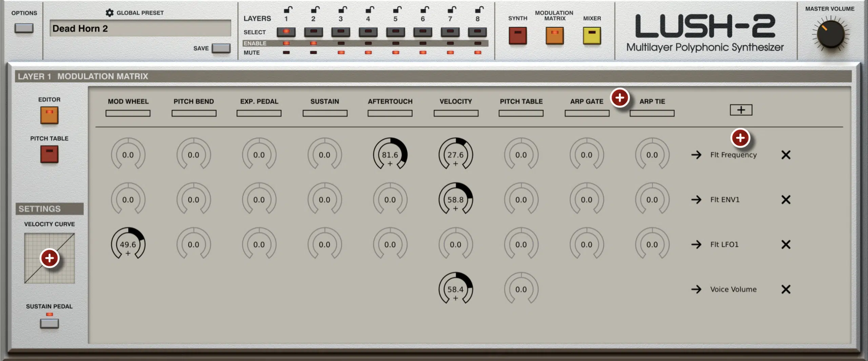Toggle the lock icon above layer 8

tap(479, 9)
